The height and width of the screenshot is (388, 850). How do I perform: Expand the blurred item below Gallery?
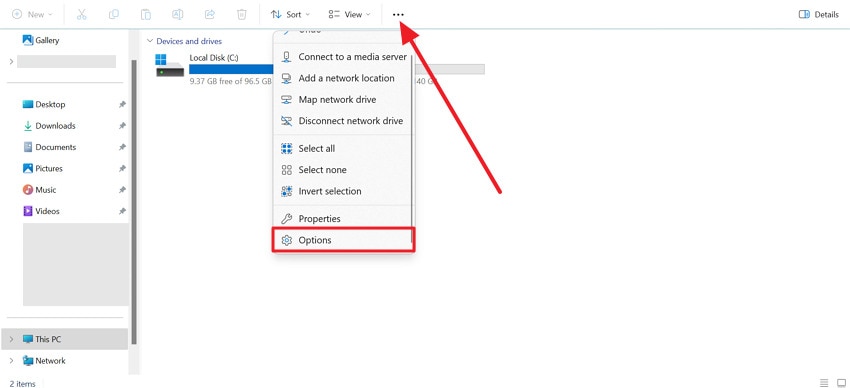[x=11, y=62]
